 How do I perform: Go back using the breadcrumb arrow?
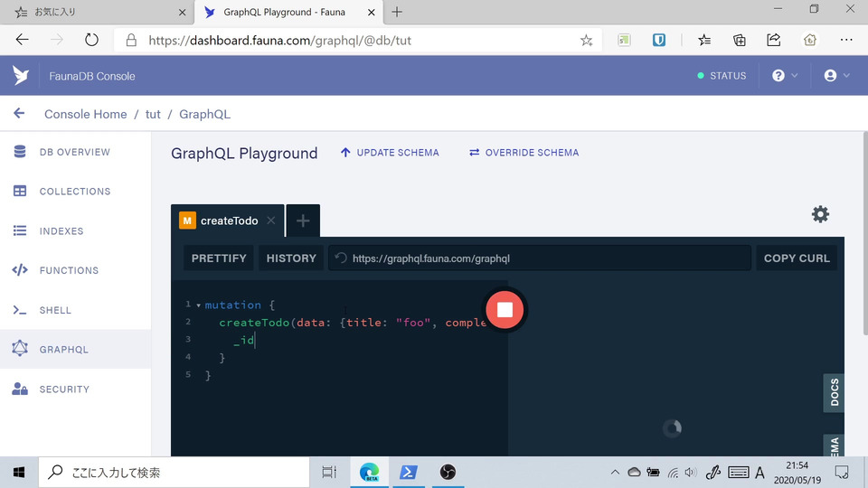tap(19, 114)
